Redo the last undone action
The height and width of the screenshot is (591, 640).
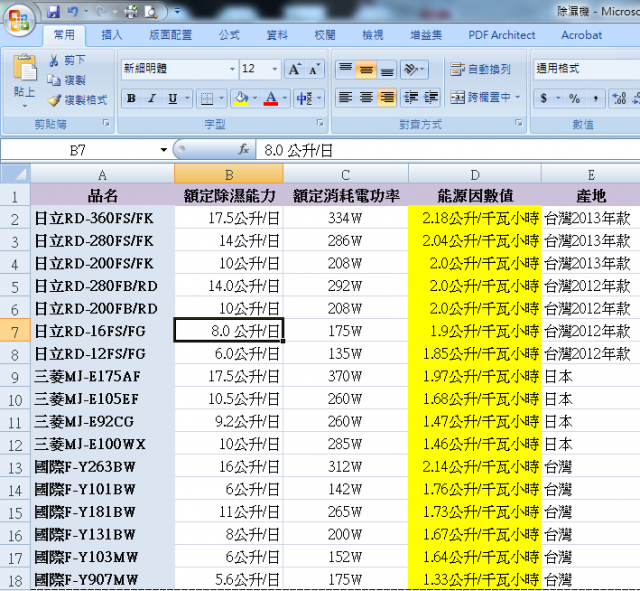(101, 12)
